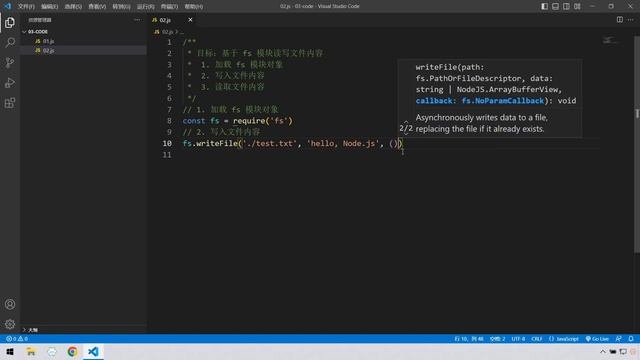This screenshot has height=360, width=640.
Task: Click errors and warnings status item
Action: tap(17, 339)
